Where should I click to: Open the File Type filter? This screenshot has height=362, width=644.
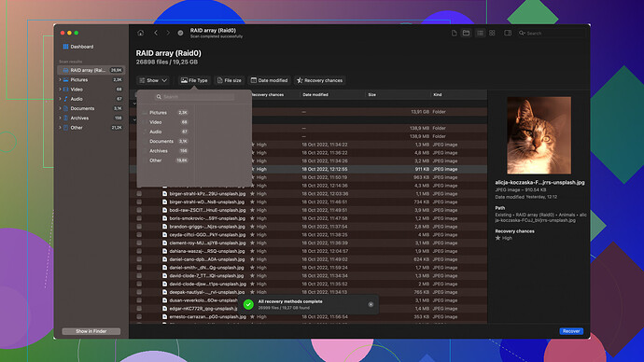point(194,80)
